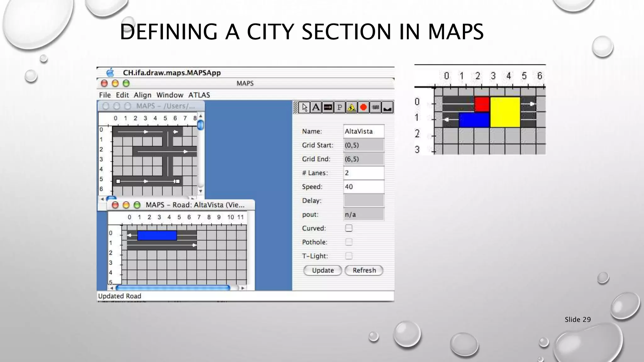
Task: Minimize the main MAPS window with yellow button
Action: coord(115,83)
